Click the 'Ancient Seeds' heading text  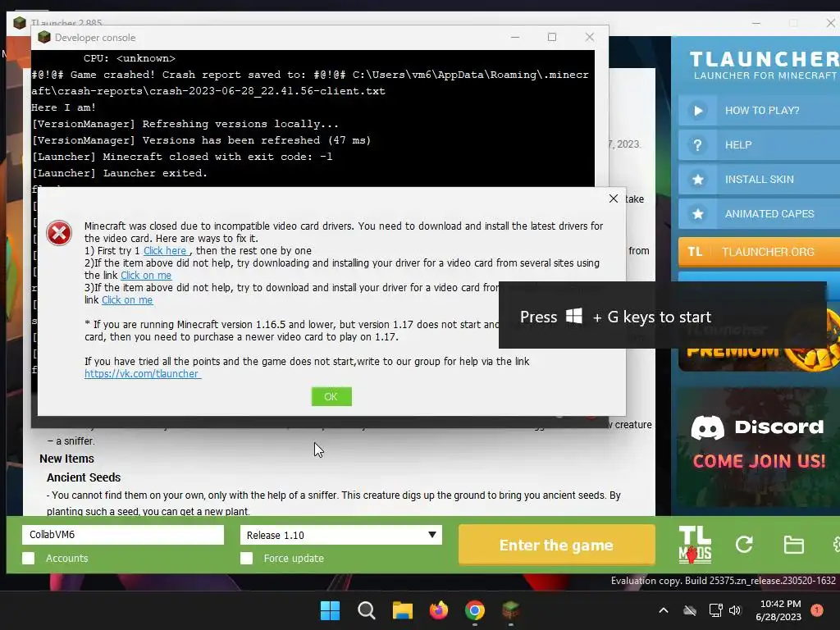84,477
